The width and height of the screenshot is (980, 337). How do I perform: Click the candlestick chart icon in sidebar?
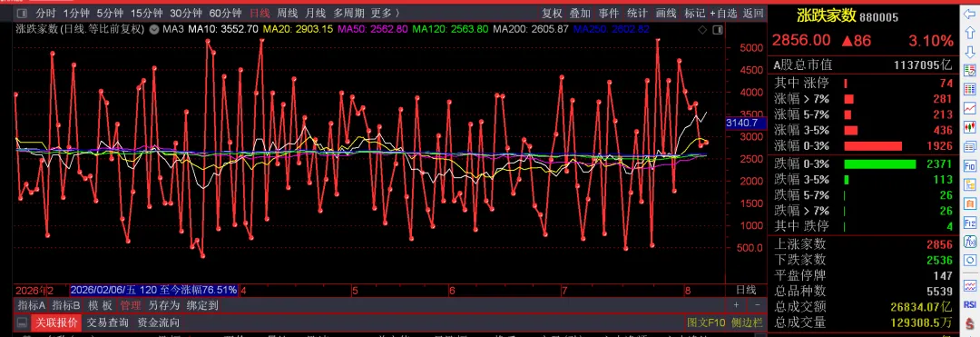pos(970,127)
